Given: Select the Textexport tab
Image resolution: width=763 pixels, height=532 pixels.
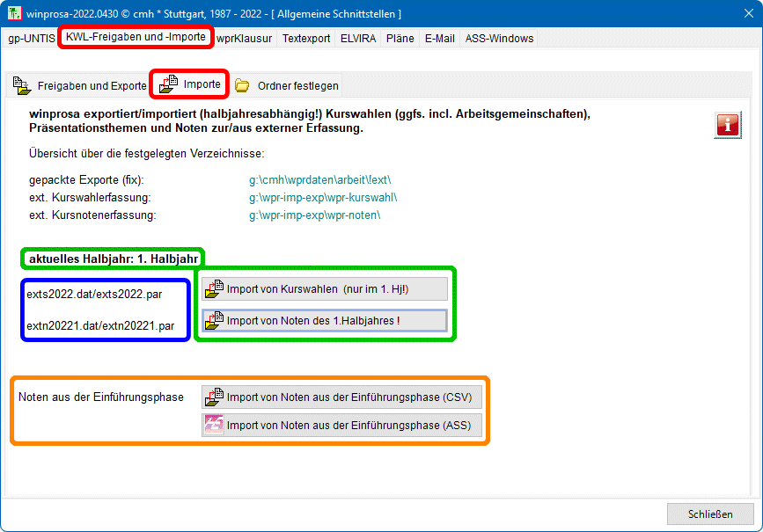Looking at the screenshot, I should click(x=306, y=39).
